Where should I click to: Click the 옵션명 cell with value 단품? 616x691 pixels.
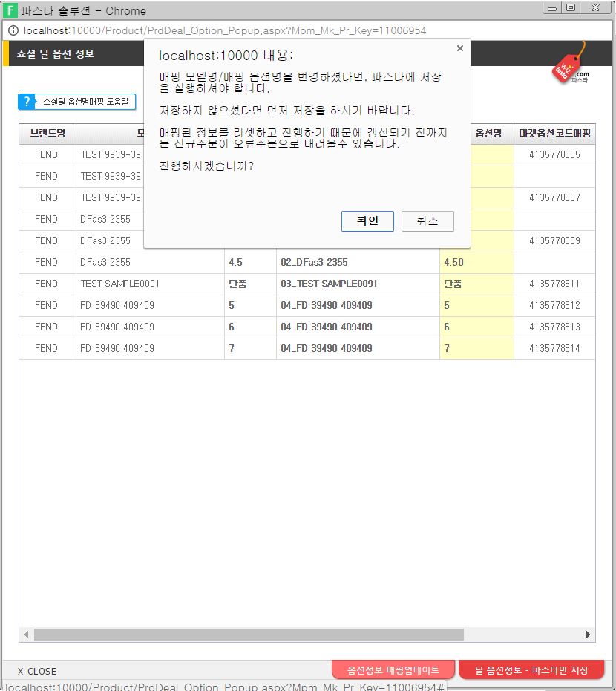click(x=476, y=284)
